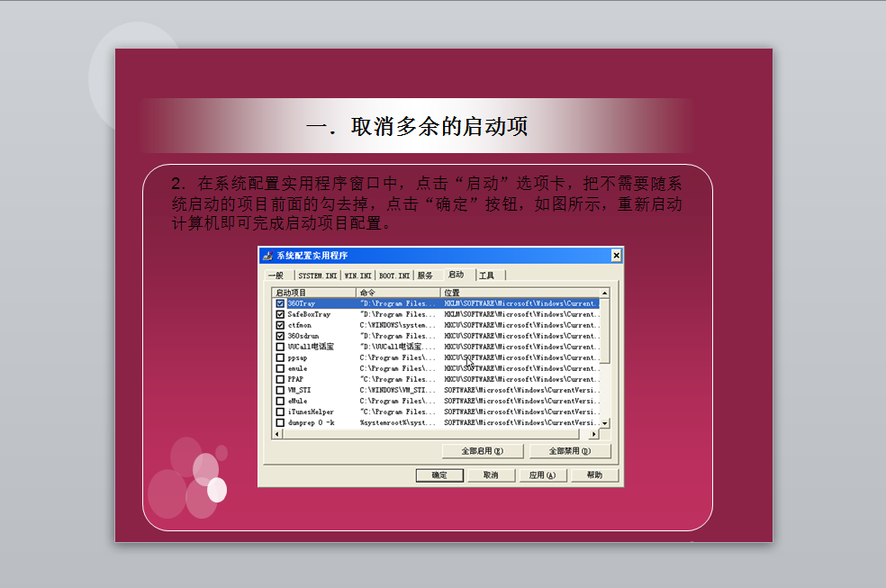Open the SYSTEM.INI tab
Viewport: 886px width, 588px height.
(318, 276)
